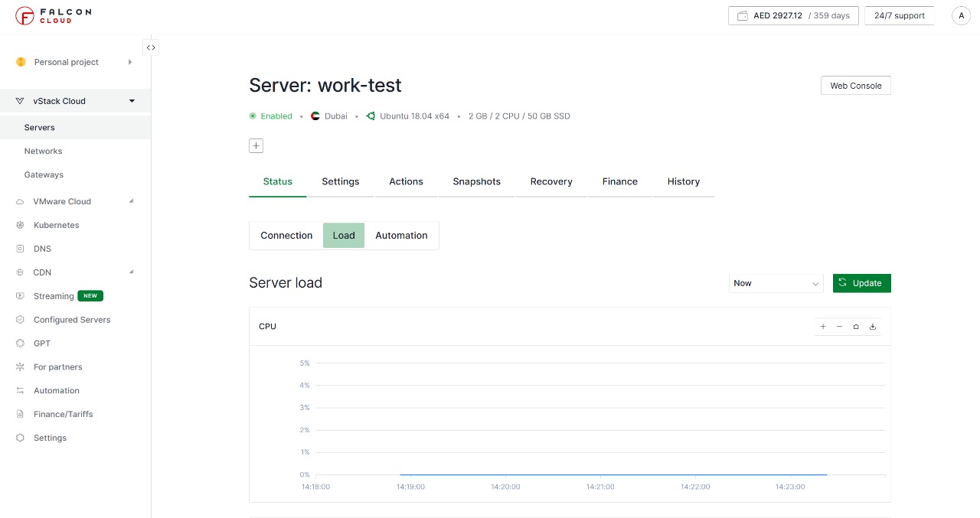
Task: Click the green Update button
Action: click(x=861, y=283)
